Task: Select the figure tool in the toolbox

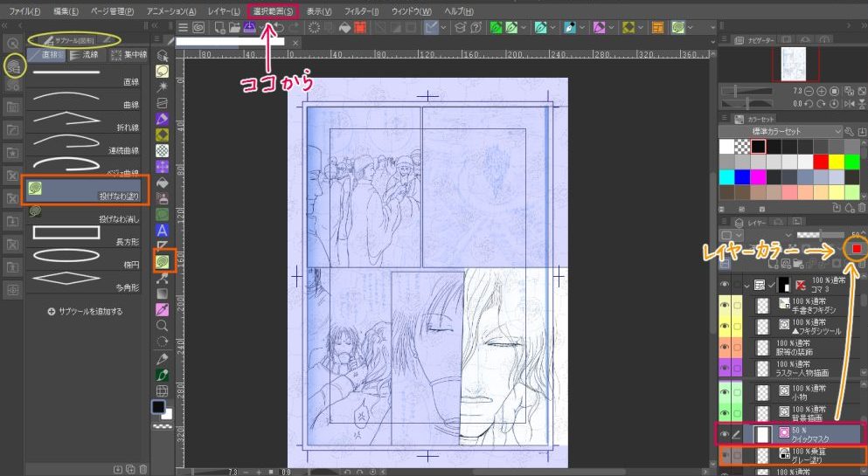Action: pos(163,261)
